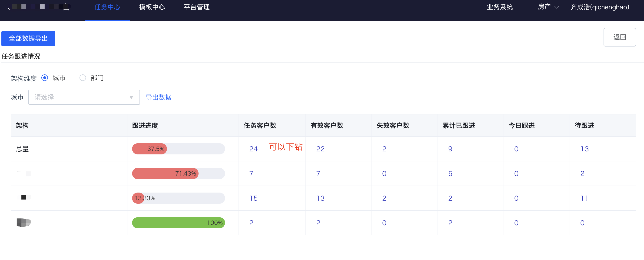
Task: Click 累计已跟进 9 in 总量 row
Action: pyautogui.click(x=450, y=149)
